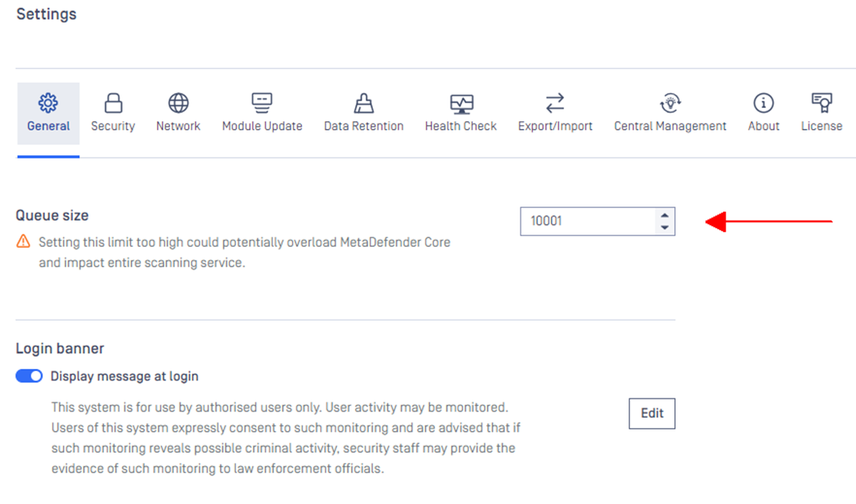
Task: Select the Health Check monitor icon
Action: [x=461, y=103]
